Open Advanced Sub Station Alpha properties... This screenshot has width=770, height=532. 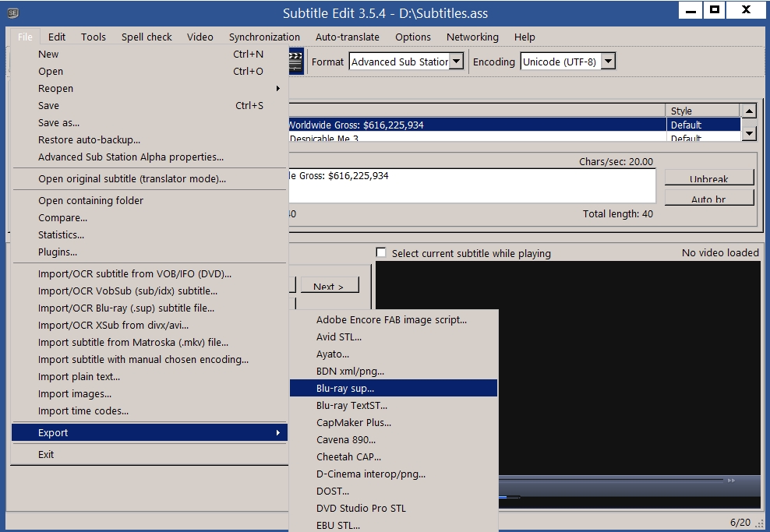(150, 157)
